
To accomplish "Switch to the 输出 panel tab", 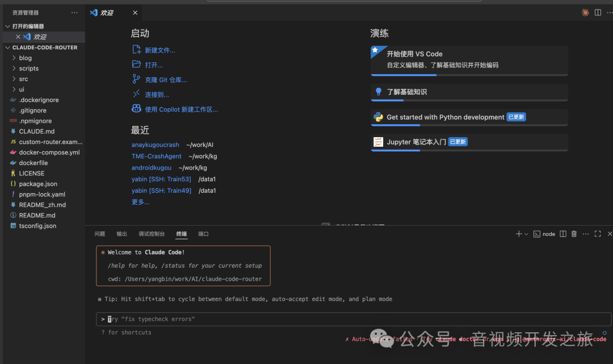I will point(121,234).
